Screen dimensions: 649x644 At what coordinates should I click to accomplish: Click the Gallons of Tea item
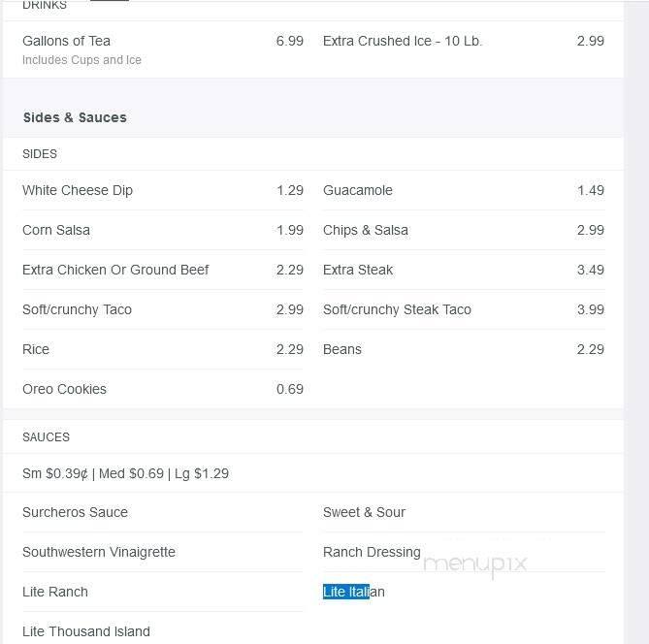[66, 41]
